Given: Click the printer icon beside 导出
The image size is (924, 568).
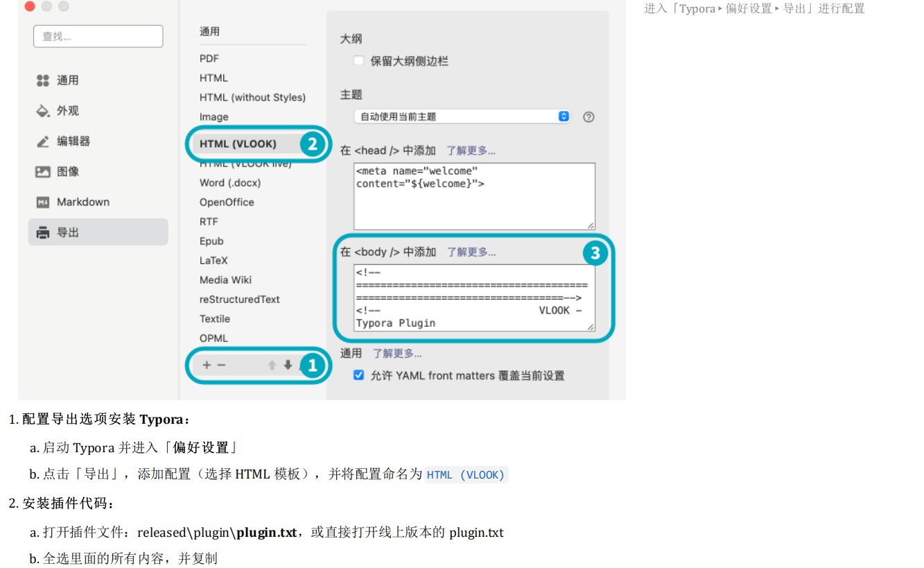Looking at the screenshot, I should (x=43, y=232).
